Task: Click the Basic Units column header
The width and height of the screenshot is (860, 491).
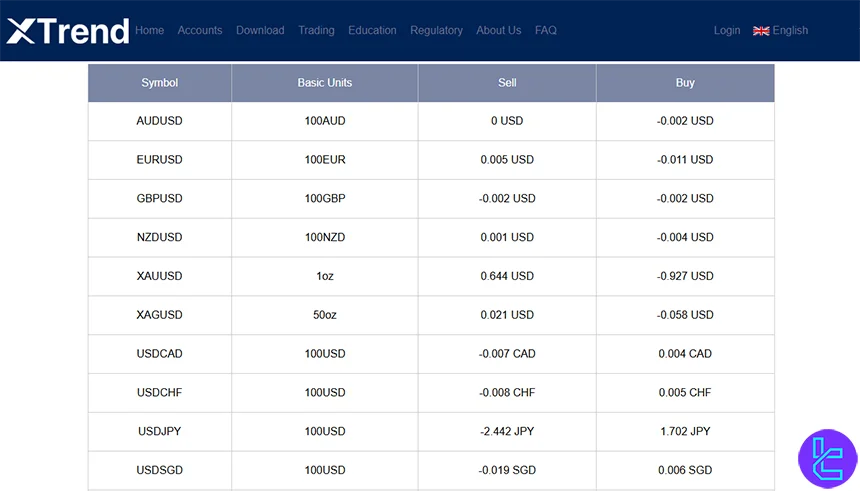Action: coord(325,83)
